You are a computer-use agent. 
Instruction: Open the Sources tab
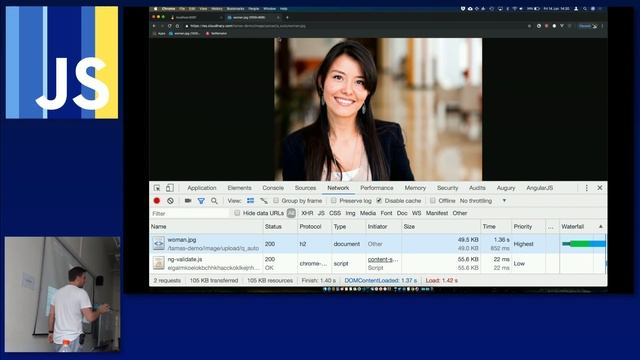(305, 188)
